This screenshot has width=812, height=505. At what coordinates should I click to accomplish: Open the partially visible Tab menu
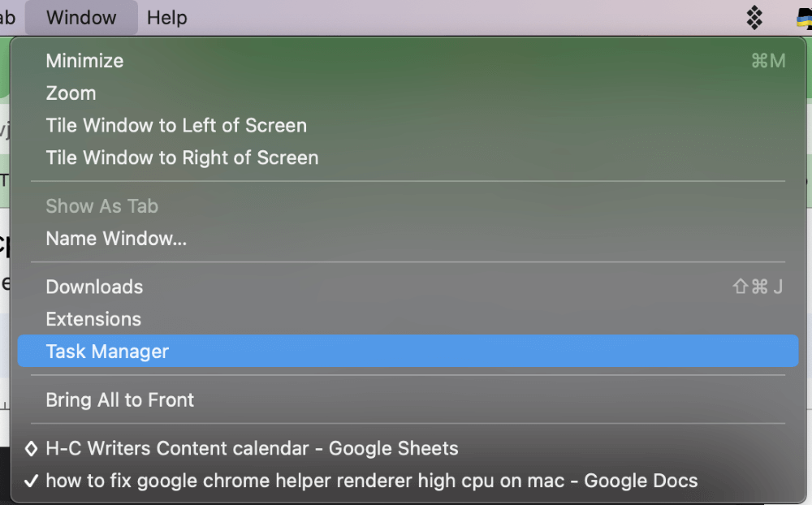tap(6, 17)
